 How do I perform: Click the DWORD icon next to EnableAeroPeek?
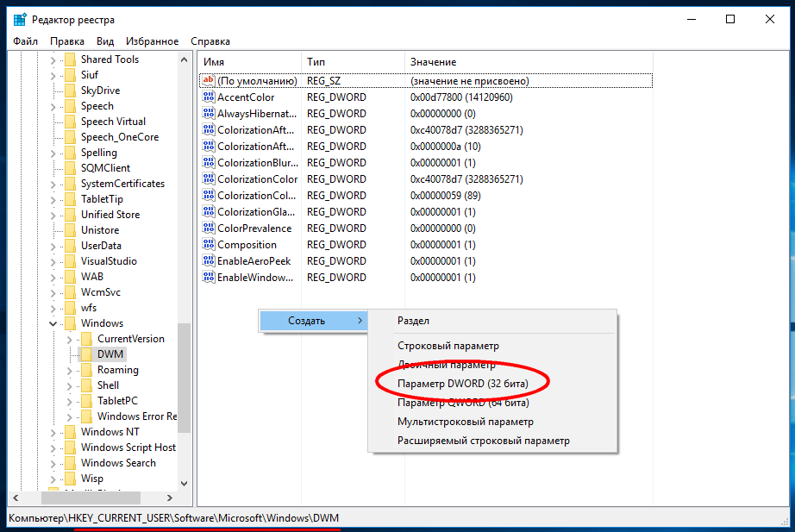(209, 260)
